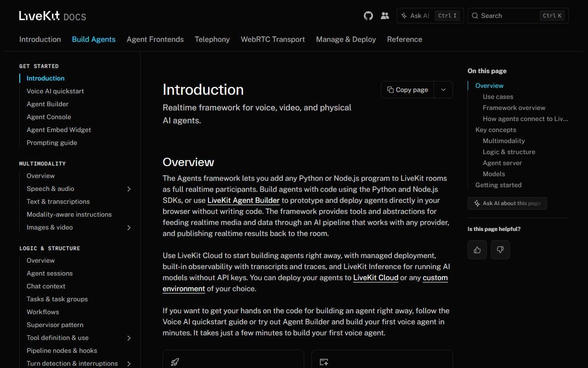The image size is (588, 368).
Task: Open the Ask AI button
Action: pyautogui.click(x=430, y=16)
